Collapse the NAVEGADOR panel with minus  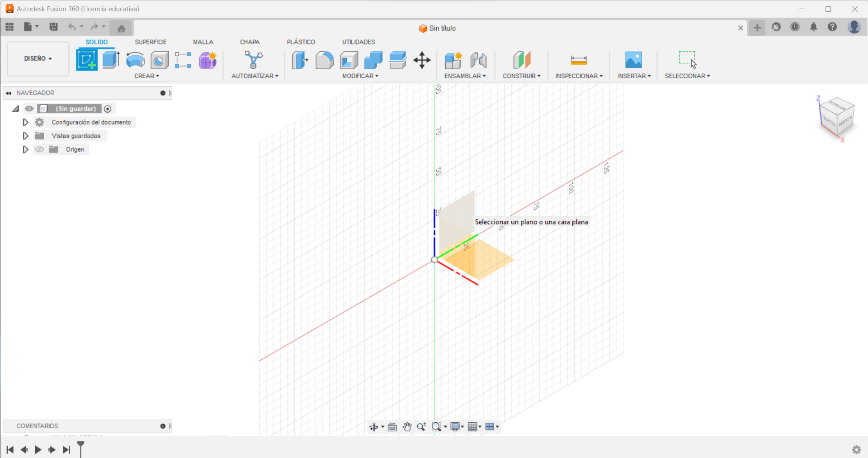(x=163, y=93)
